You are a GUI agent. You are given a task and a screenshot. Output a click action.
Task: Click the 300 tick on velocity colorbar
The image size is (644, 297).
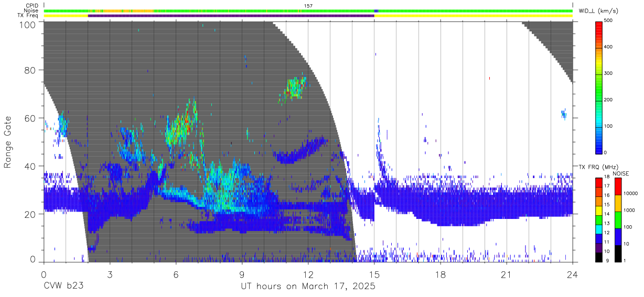pos(608,73)
